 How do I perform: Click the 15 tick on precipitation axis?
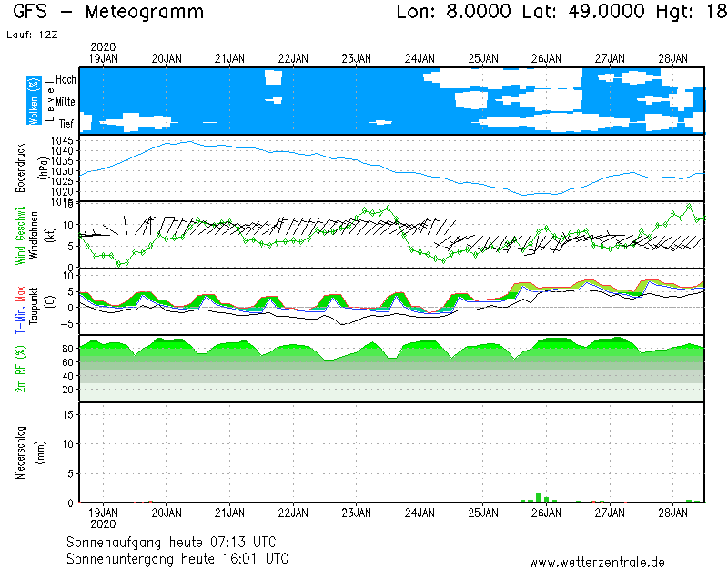[67, 414]
